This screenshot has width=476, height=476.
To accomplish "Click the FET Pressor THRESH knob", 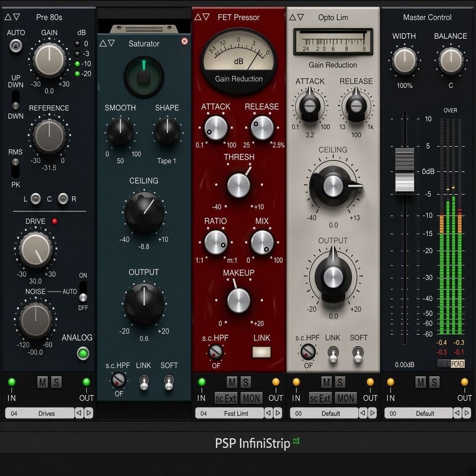I will click(239, 185).
